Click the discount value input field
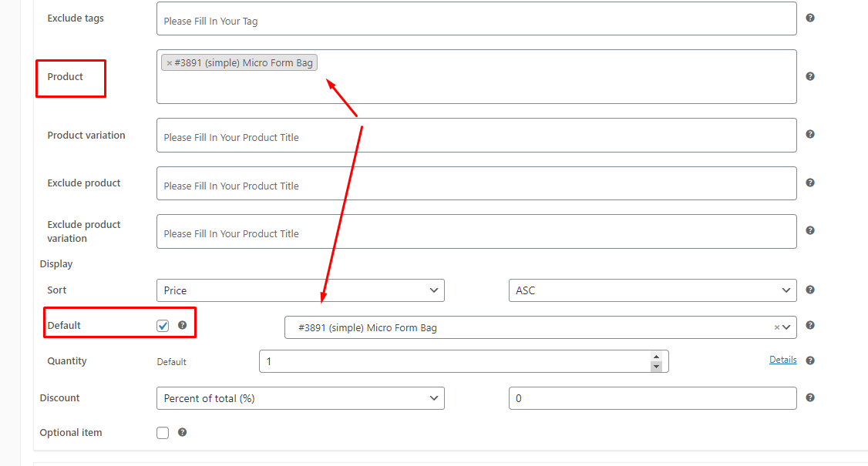Image resolution: width=868 pixels, height=466 pixels. 652,398
